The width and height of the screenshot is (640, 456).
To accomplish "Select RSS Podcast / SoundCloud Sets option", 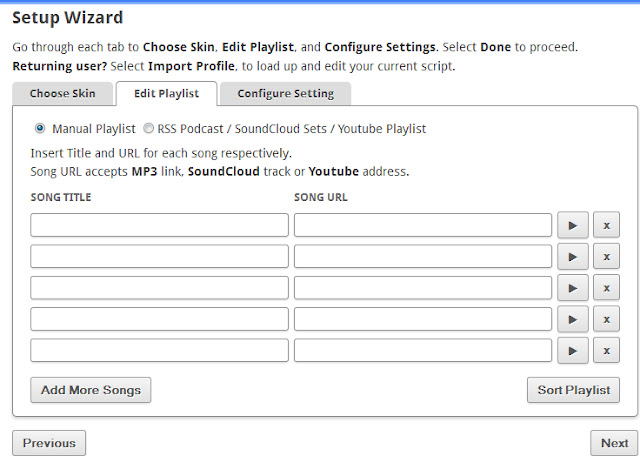I will [148, 129].
